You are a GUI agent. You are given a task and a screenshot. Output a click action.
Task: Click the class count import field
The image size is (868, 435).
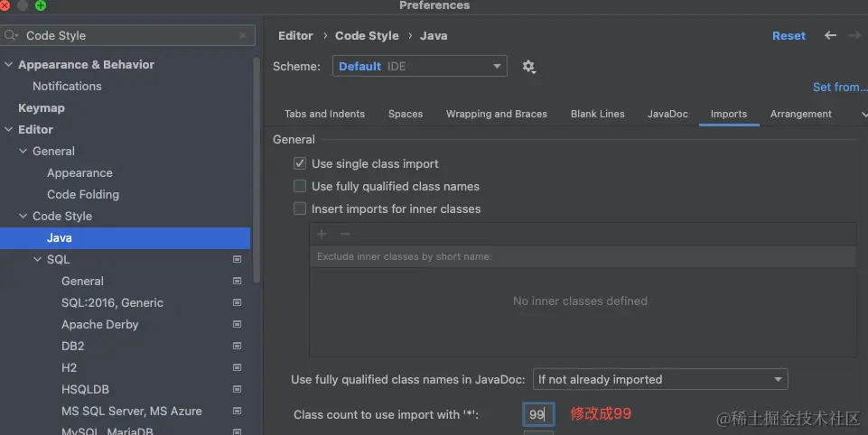(538, 414)
